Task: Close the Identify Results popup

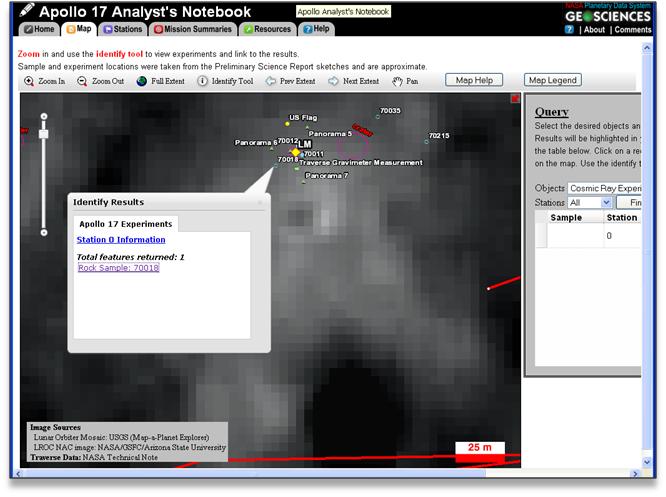Action: click(x=260, y=203)
